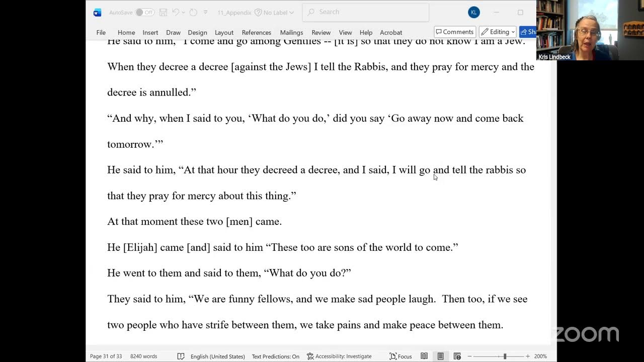Expand the Undo history dropdown arrow

pos(183,13)
